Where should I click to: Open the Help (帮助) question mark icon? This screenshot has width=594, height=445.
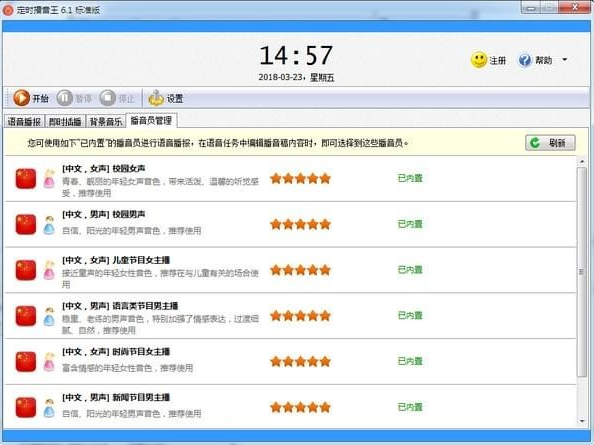(525, 60)
